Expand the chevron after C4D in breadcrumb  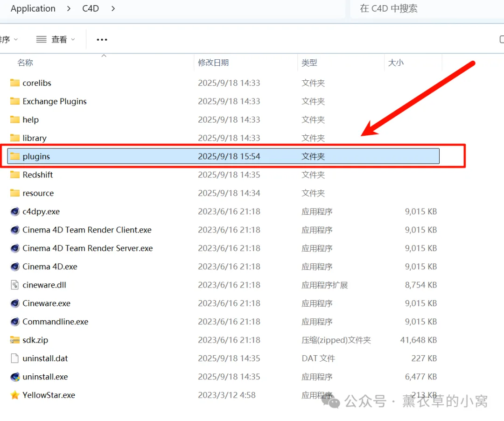(x=113, y=8)
